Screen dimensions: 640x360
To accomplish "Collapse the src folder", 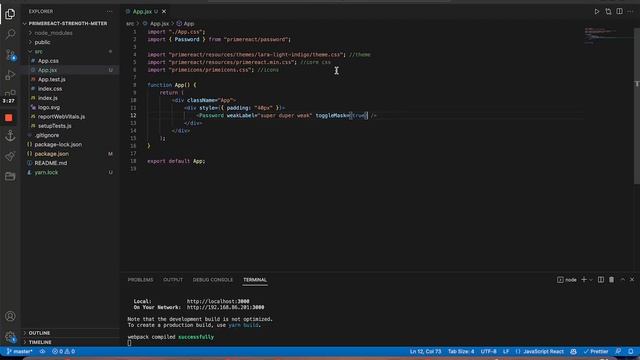I will (x=38, y=51).
